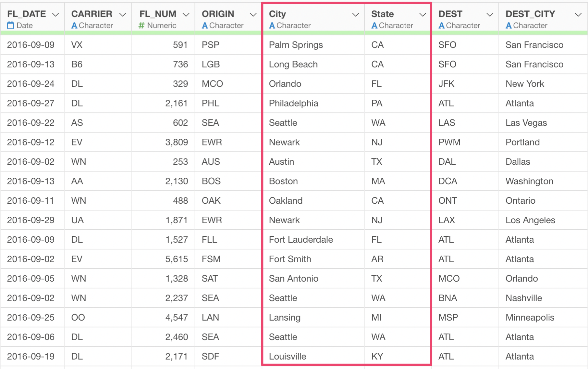Click the Character type icon under ORIGIN
The height and width of the screenshot is (369, 588).
(x=205, y=25)
